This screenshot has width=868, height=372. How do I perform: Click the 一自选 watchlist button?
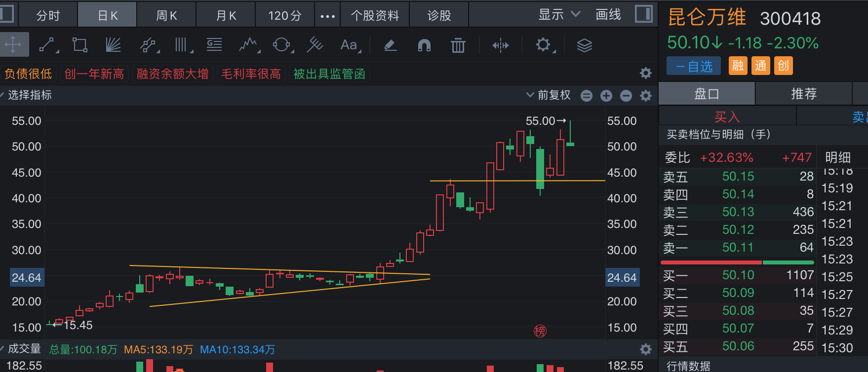tap(693, 66)
